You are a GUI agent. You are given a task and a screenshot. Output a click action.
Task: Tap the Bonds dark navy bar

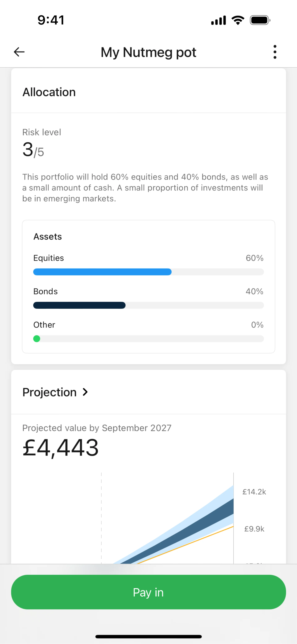point(80,305)
